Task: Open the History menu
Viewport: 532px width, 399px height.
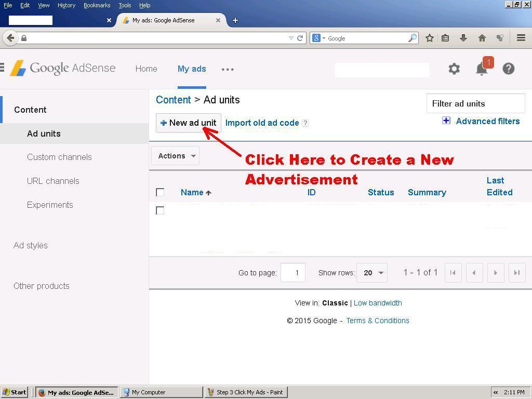Action: [x=66, y=5]
